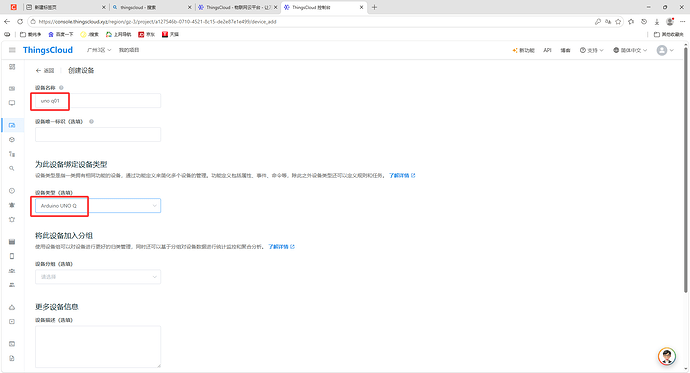Open the 设备类型 dropdown showing Arduino UNO Q
This screenshot has height=373, width=690.
(98, 205)
